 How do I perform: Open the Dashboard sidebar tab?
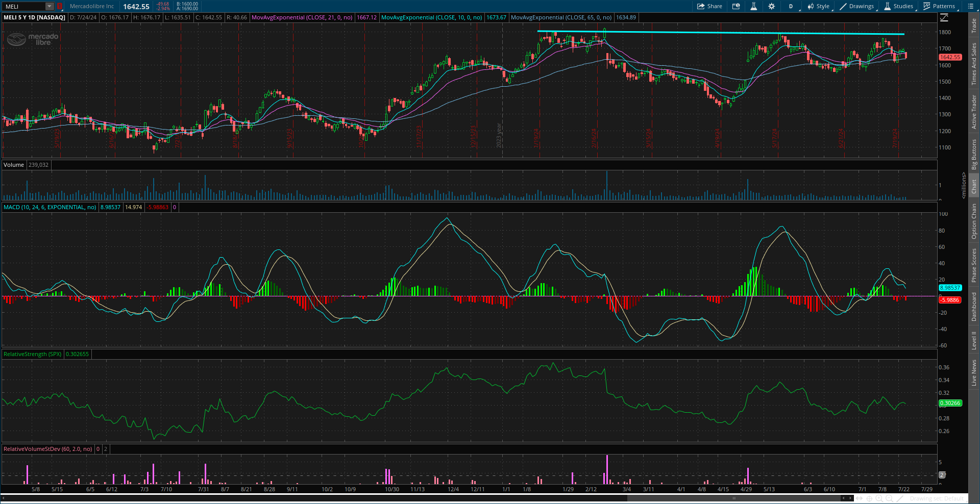coord(974,307)
